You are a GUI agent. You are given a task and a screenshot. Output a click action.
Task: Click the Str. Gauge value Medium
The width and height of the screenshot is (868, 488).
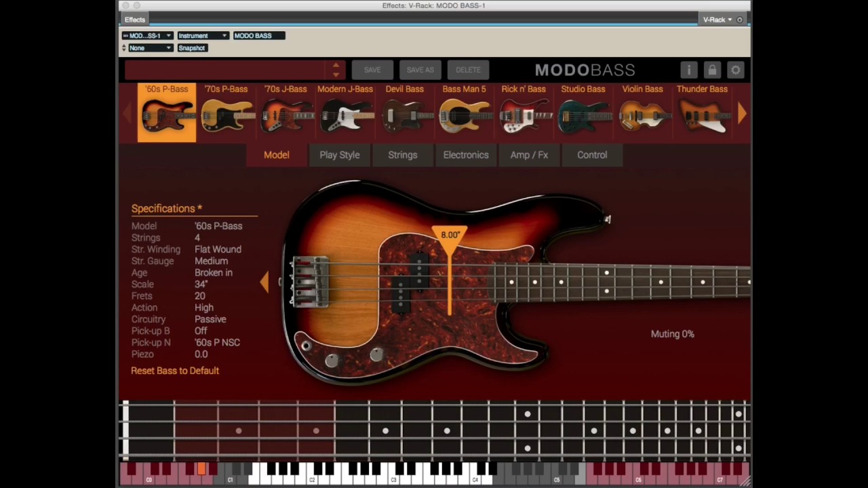211,261
